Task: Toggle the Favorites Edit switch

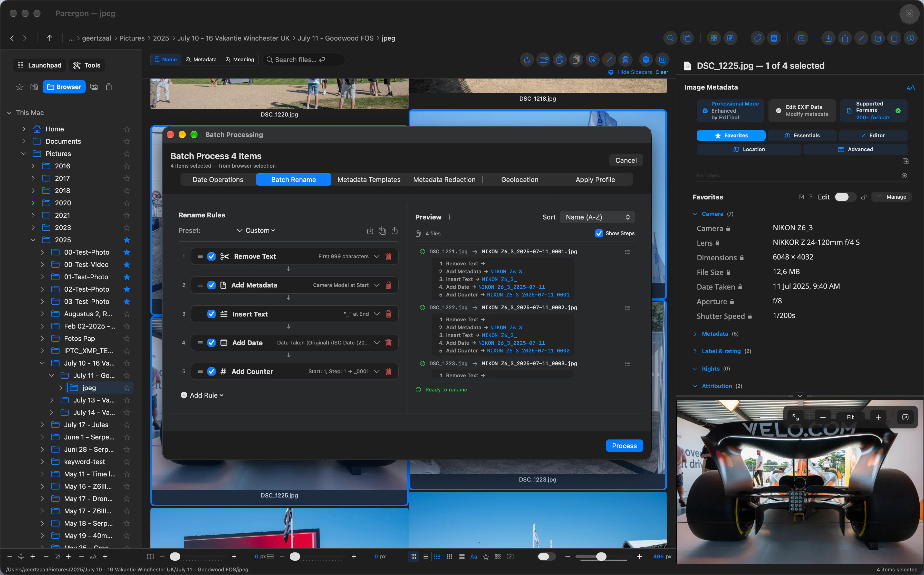Action: pyautogui.click(x=845, y=197)
